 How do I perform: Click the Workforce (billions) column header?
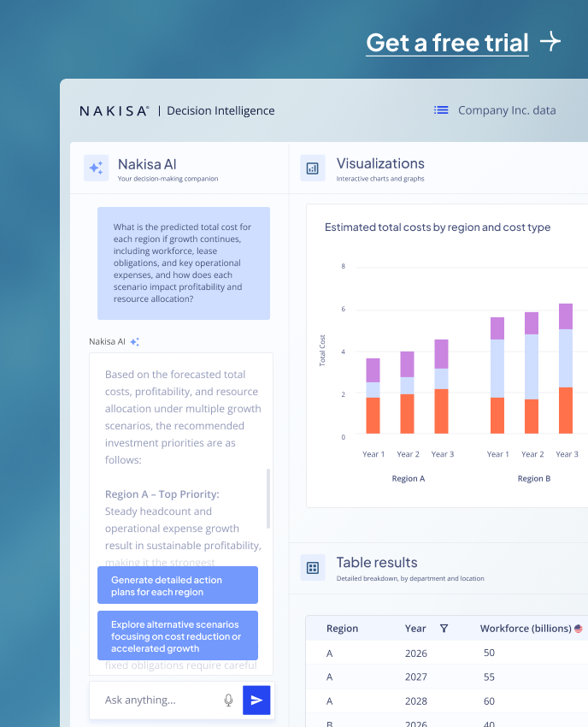pos(525,629)
